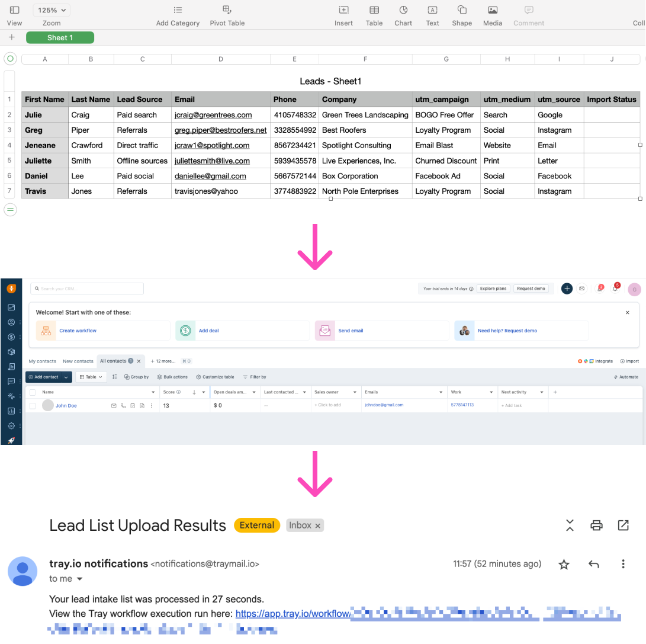The height and width of the screenshot is (644, 646).
Task: Click the Shape toolbar icon
Action: (x=462, y=10)
